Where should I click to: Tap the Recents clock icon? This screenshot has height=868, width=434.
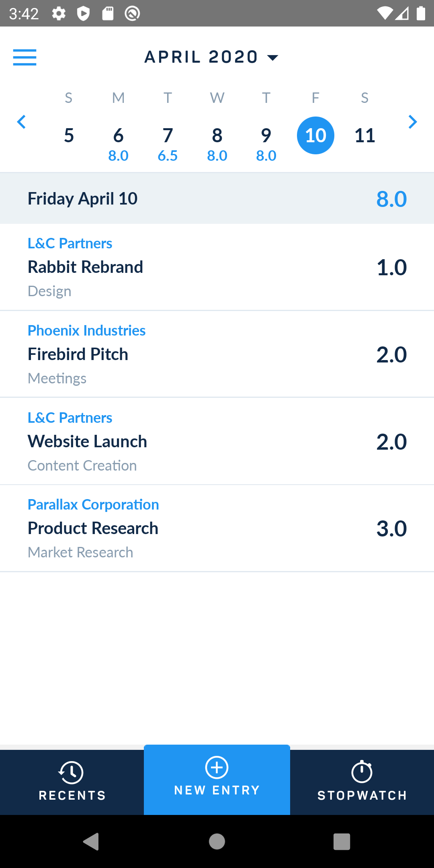(71, 772)
